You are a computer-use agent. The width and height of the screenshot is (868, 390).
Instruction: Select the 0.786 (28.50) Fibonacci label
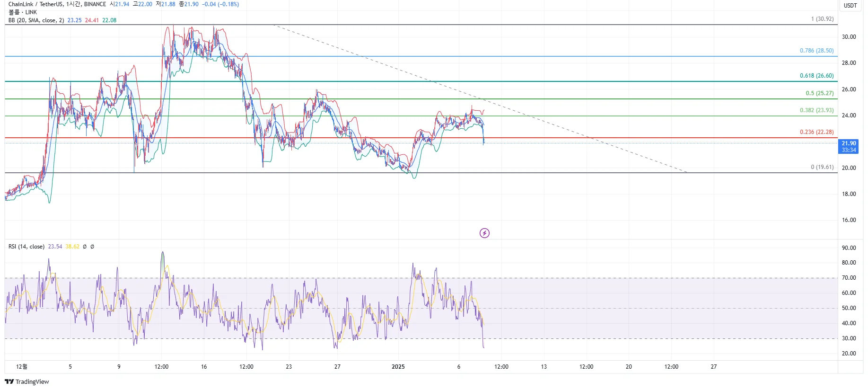817,51
